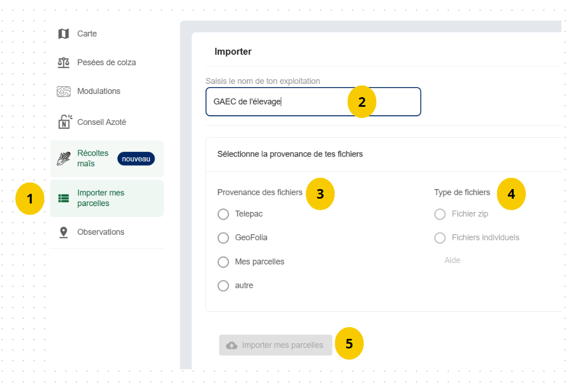Click the Récoltes maïs corn icon
The height and width of the screenshot is (392, 572).
[64, 158]
